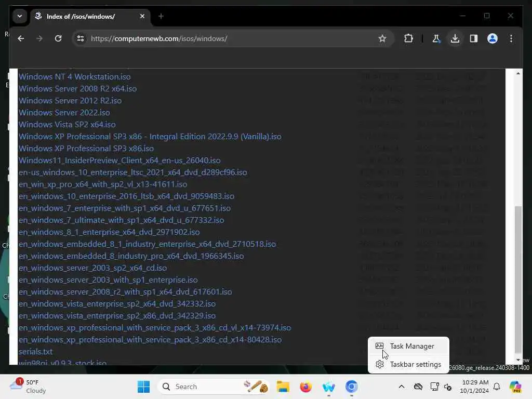Open the blue W app on the taskbar
This screenshot has width=532, height=399.
(328, 387)
